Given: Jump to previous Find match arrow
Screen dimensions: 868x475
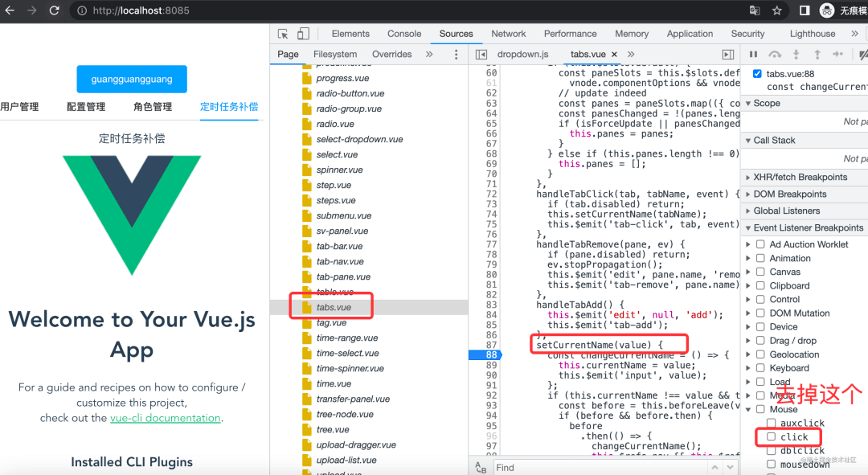Looking at the screenshot, I should coord(714,468).
